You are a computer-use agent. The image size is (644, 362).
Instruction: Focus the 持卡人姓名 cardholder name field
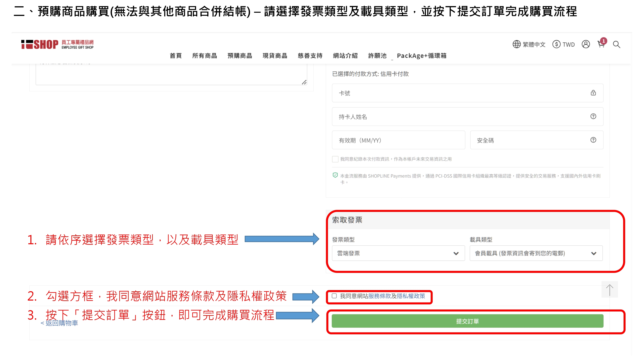pos(468,116)
